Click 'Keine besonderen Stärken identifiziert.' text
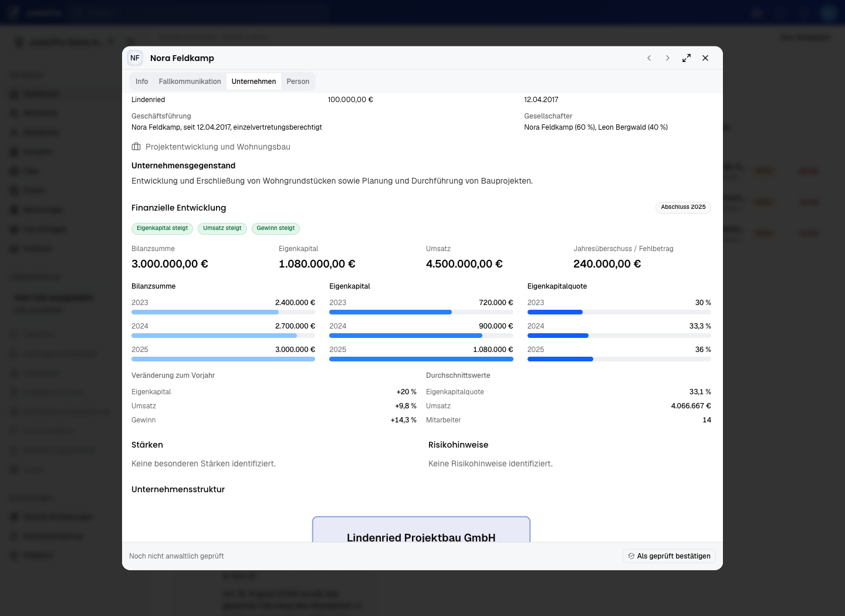Image resolution: width=845 pixels, height=616 pixels. [x=204, y=463]
